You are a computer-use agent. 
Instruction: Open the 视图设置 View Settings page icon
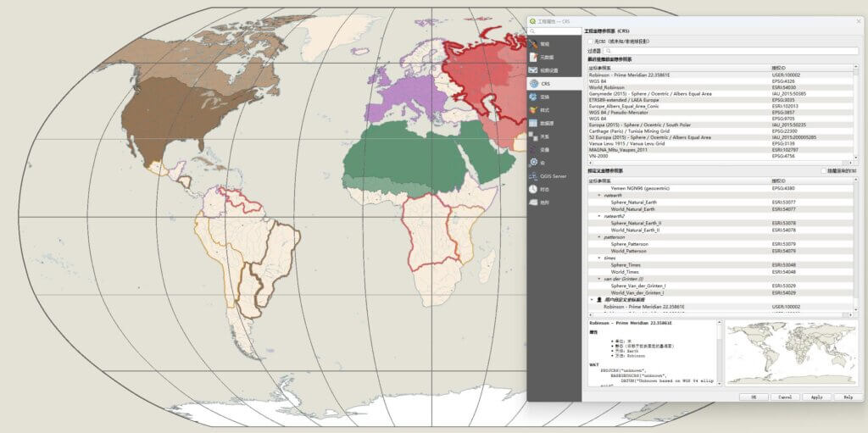(x=533, y=70)
